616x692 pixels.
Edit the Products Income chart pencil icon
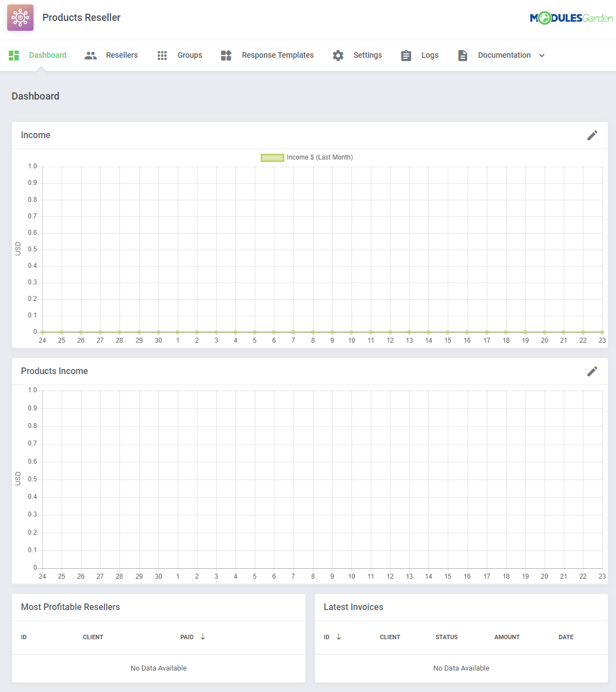592,371
